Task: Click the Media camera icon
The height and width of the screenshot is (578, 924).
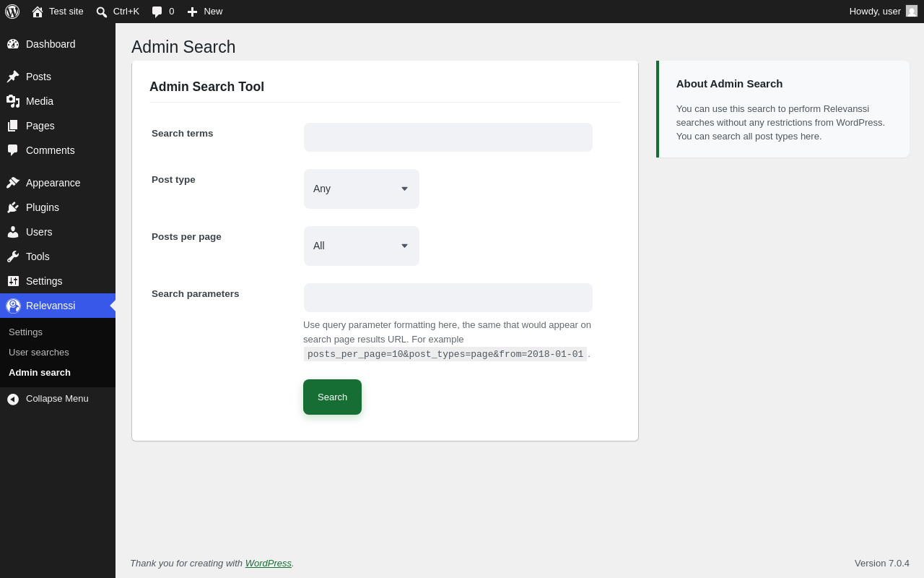Action: point(13,101)
